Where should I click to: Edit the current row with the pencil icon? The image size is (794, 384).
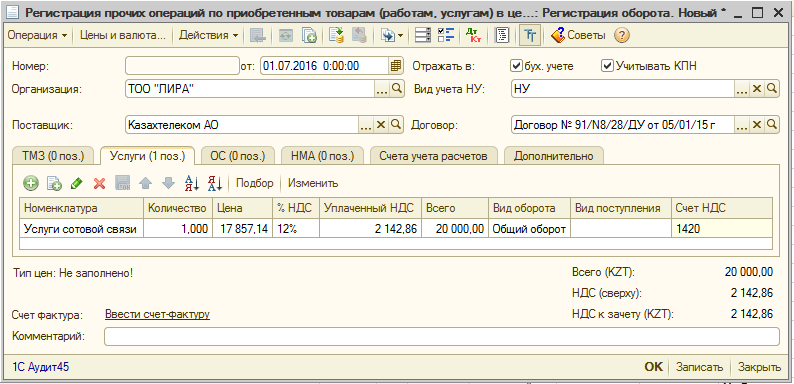click(76, 183)
